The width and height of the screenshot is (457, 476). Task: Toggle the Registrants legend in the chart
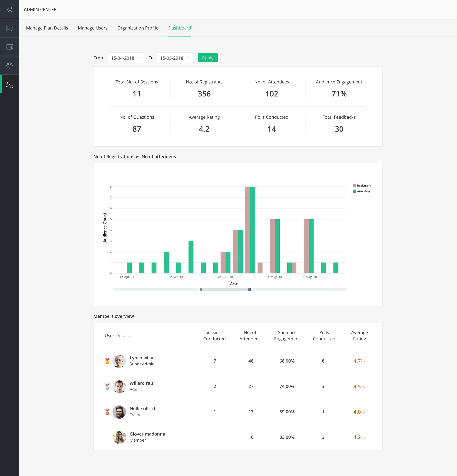362,185
